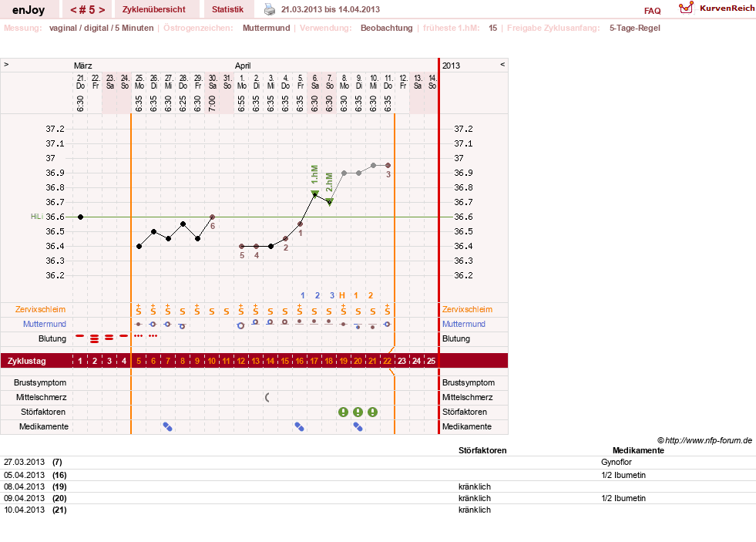Click the 2.hM green triangle marker

click(x=329, y=201)
